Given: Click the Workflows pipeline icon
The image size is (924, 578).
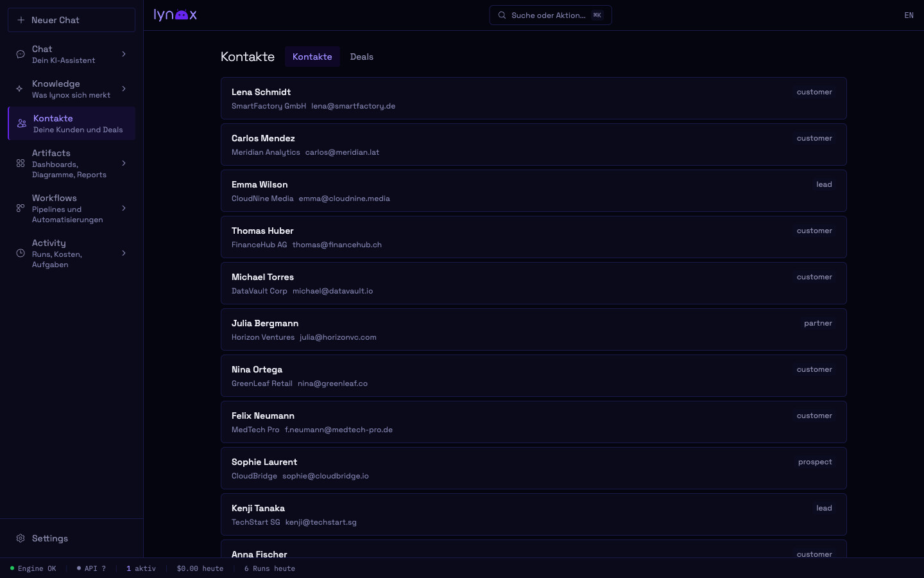Looking at the screenshot, I should coord(21,208).
